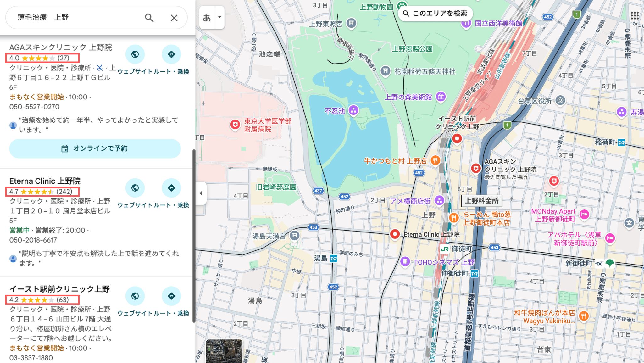The image size is (644, 363).
Task: Click the オンラインで予約 button
Action: [x=95, y=148]
